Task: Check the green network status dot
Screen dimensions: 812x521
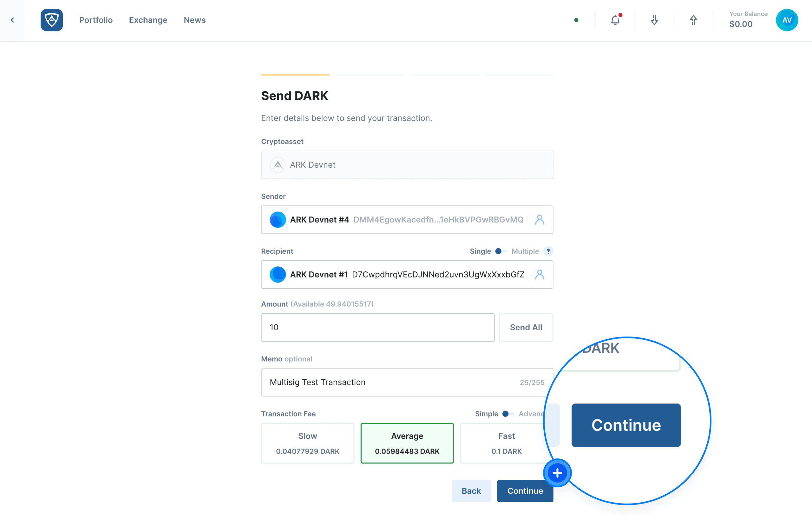Action: [576, 20]
